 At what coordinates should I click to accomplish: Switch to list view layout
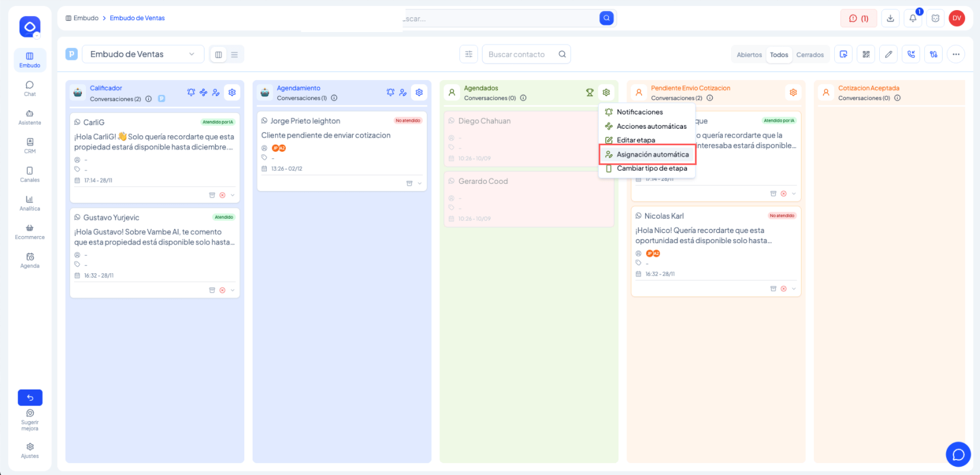tap(234, 55)
